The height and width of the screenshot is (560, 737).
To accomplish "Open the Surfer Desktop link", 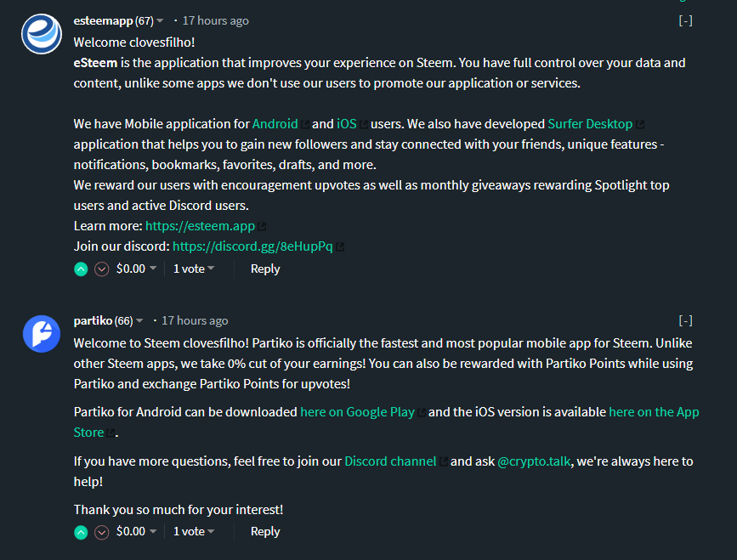I will (590, 124).
